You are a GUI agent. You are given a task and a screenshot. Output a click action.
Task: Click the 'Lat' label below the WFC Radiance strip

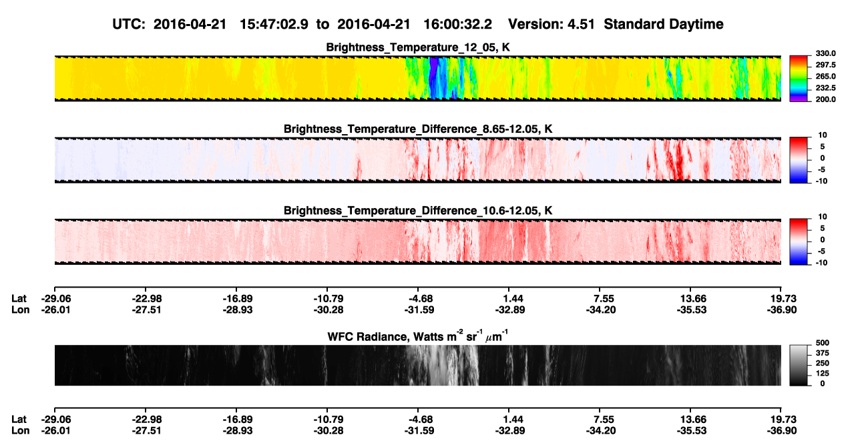tap(19, 419)
